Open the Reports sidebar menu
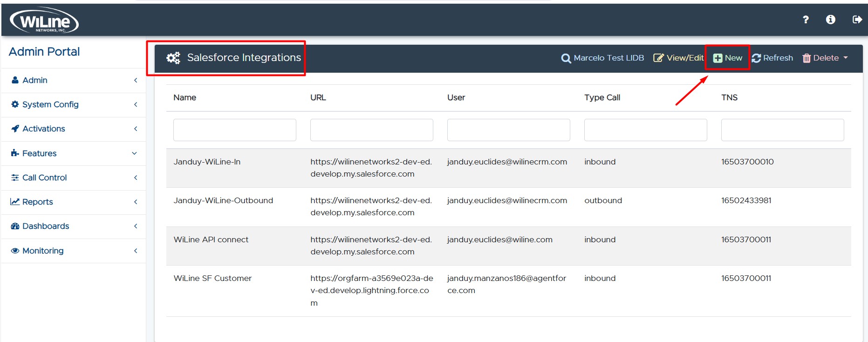868x342 pixels. point(37,202)
